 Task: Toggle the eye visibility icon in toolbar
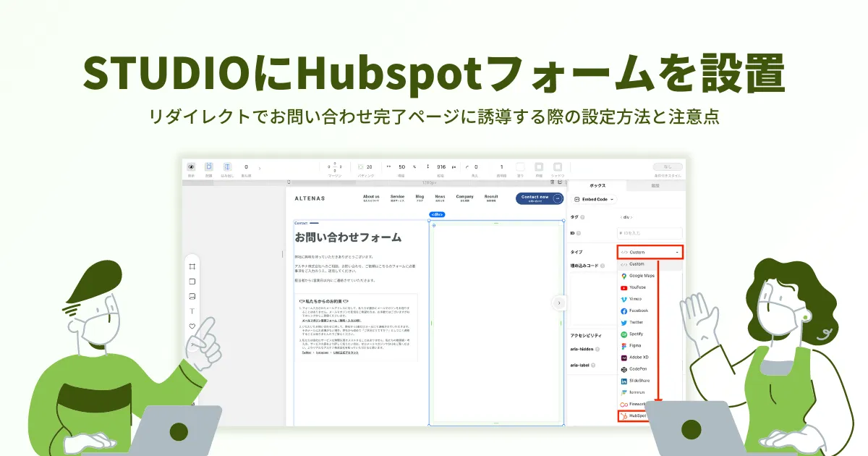click(191, 166)
